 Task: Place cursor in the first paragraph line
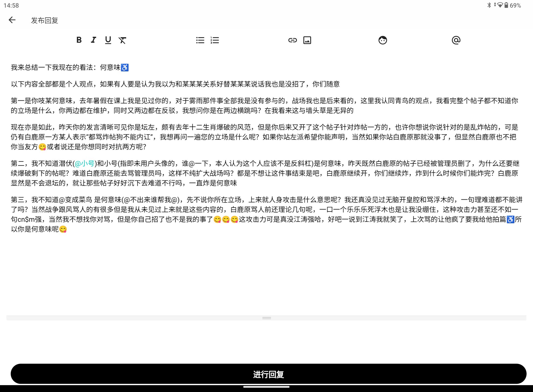tap(70, 68)
